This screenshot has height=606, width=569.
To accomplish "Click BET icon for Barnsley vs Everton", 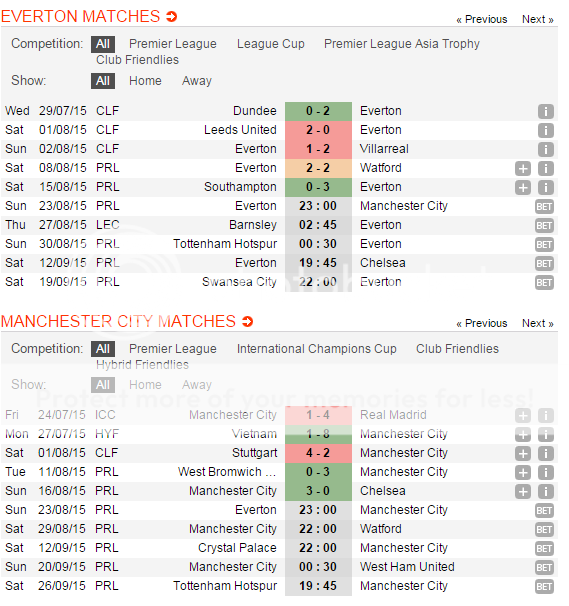I will coord(544,226).
